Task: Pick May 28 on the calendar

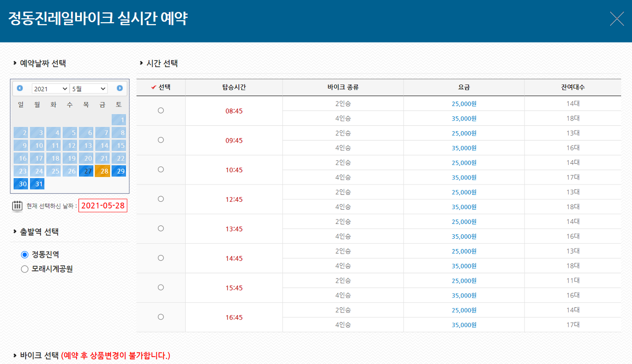Action: coord(102,171)
